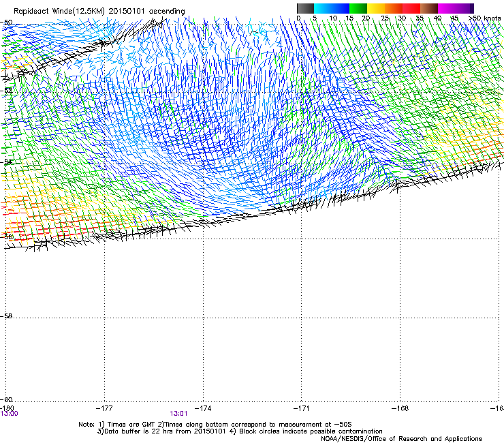Click the legend label '25'
The height and width of the screenshot is (443, 504).
pyautogui.click(x=385, y=18)
